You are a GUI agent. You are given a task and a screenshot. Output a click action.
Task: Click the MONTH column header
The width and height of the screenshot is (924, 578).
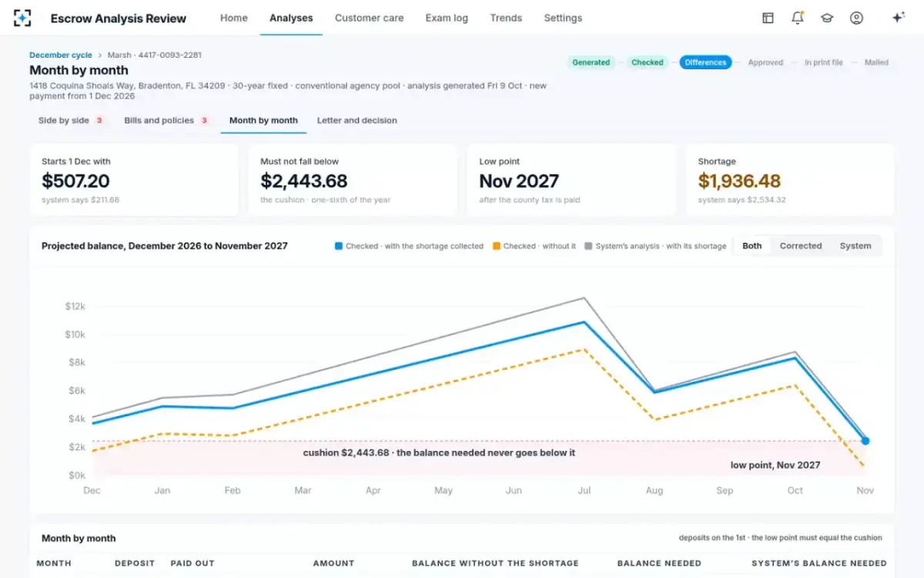click(54, 563)
